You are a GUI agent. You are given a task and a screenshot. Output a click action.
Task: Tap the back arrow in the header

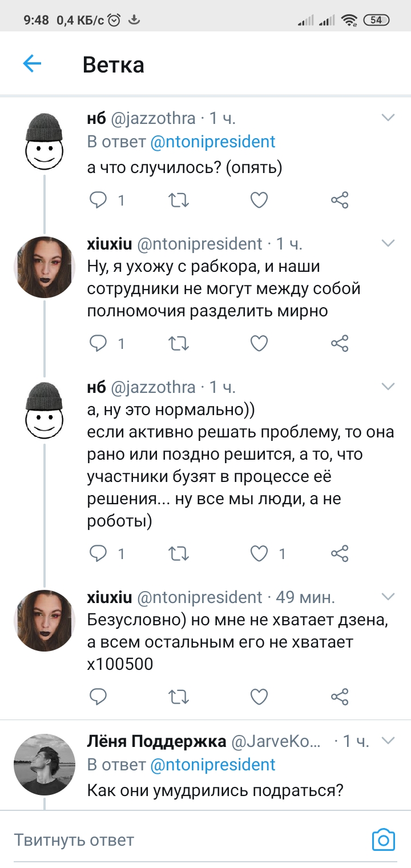click(x=32, y=64)
